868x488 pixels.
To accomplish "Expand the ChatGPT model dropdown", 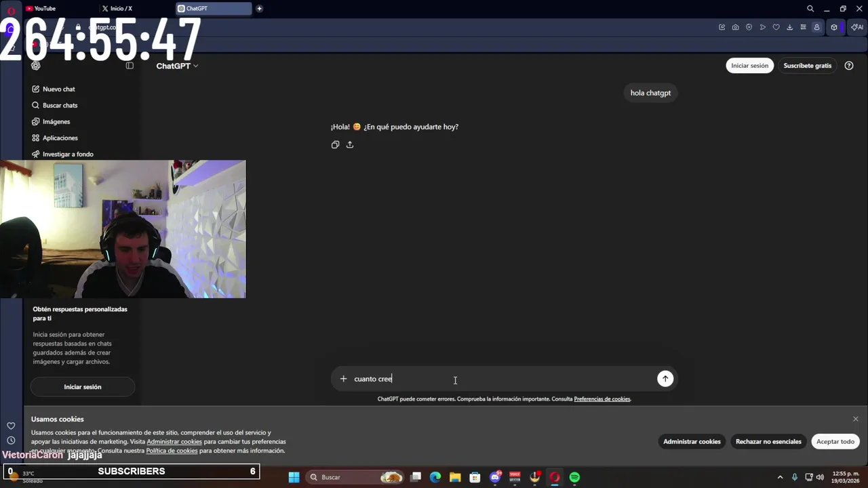I will pyautogui.click(x=177, y=66).
